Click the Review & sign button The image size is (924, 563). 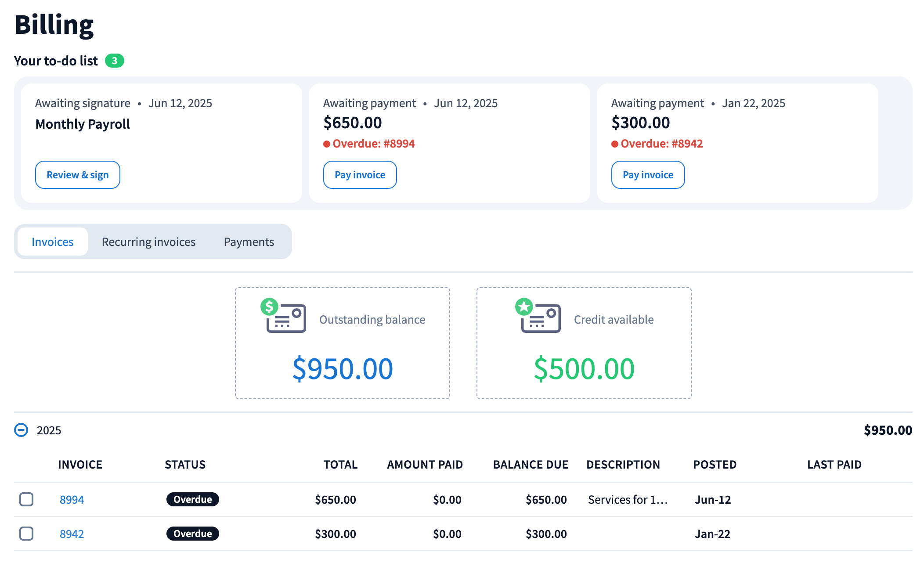[x=78, y=175]
